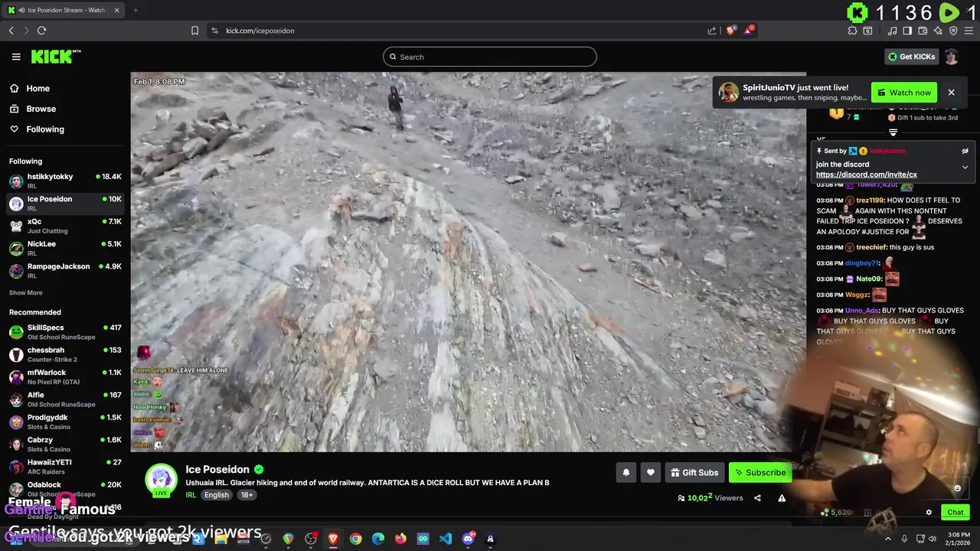Open Browse in the sidebar
980x551 pixels.
click(41, 109)
